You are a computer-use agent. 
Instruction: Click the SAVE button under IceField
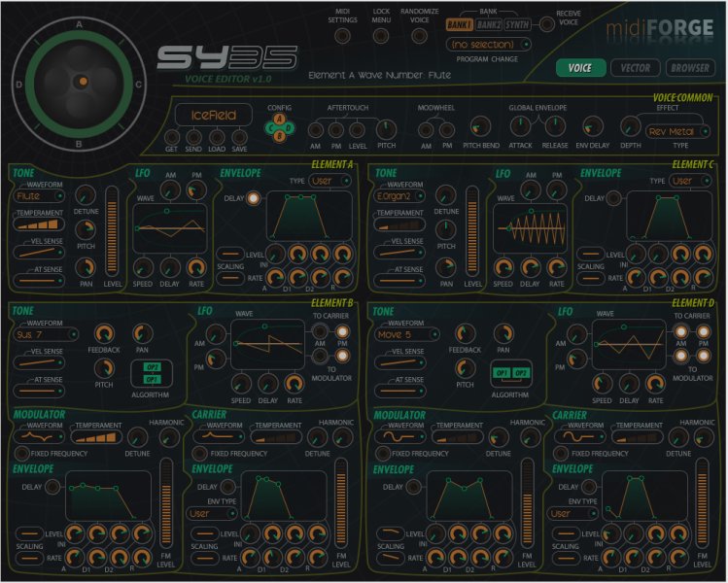[239, 137]
